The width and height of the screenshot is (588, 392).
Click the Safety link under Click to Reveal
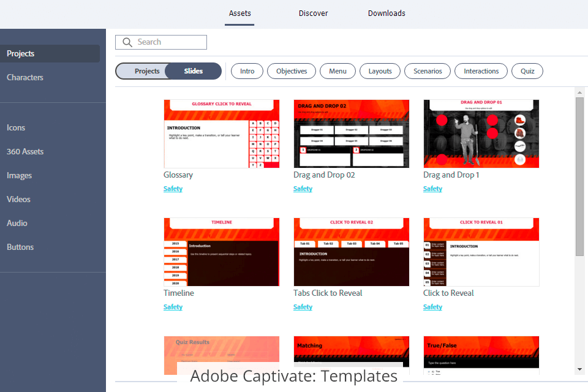432,307
